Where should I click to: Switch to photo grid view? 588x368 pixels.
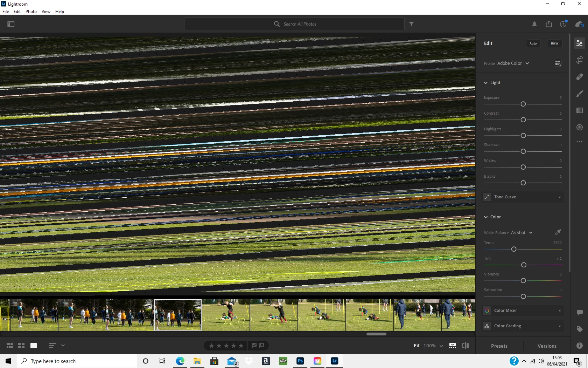point(10,346)
